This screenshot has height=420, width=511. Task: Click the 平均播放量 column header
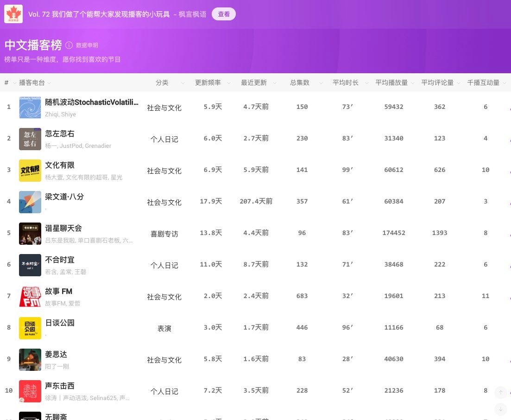point(391,83)
